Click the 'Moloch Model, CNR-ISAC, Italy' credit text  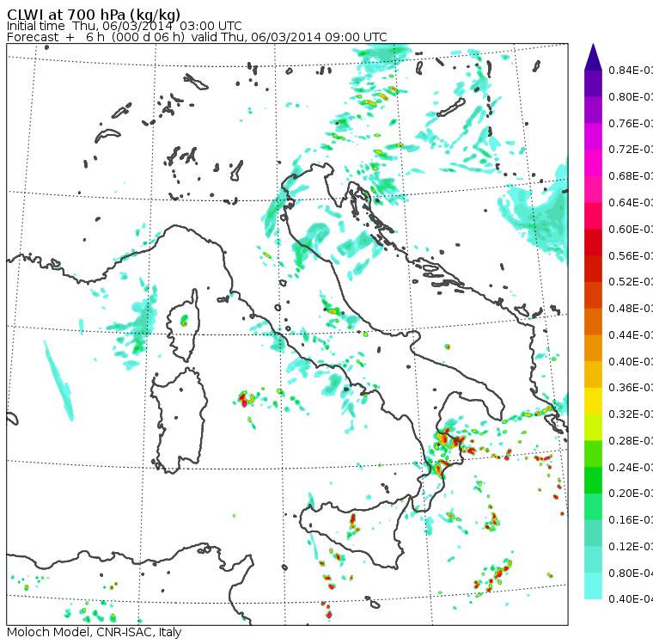pyautogui.click(x=95, y=632)
